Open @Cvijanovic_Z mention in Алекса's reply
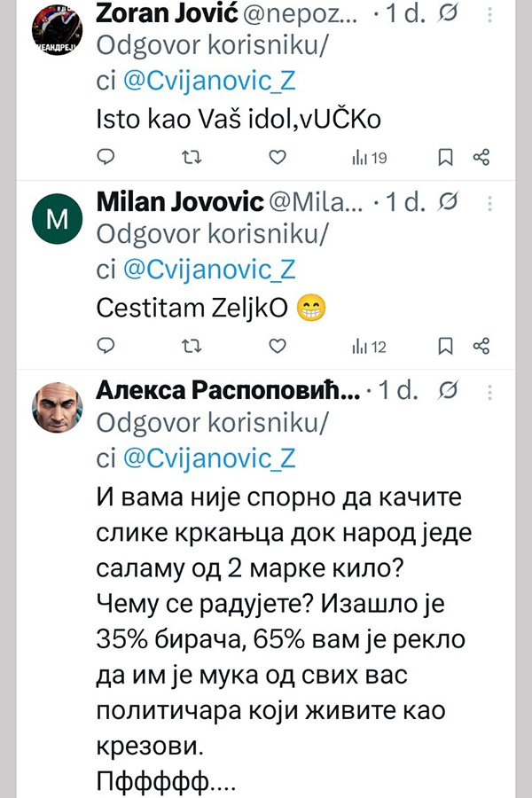Image resolution: width=532 pixels, height=798 pixels. [x=207, y=458]
